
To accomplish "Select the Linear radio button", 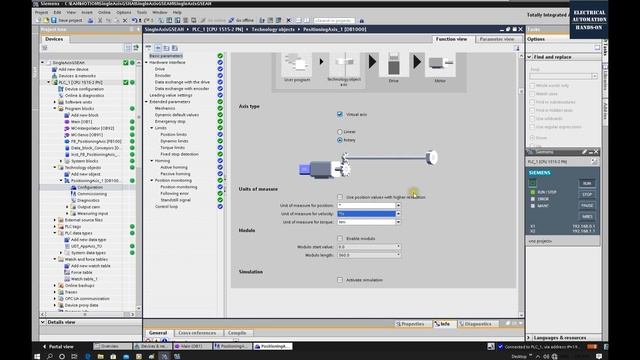I will click(340, 132).
